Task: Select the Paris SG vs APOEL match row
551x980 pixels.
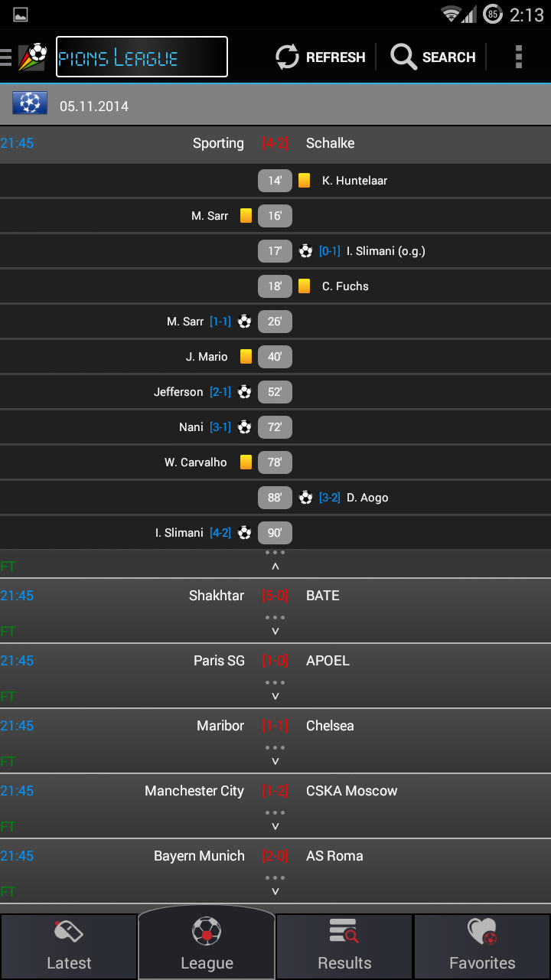Action: tap(275, 660)
